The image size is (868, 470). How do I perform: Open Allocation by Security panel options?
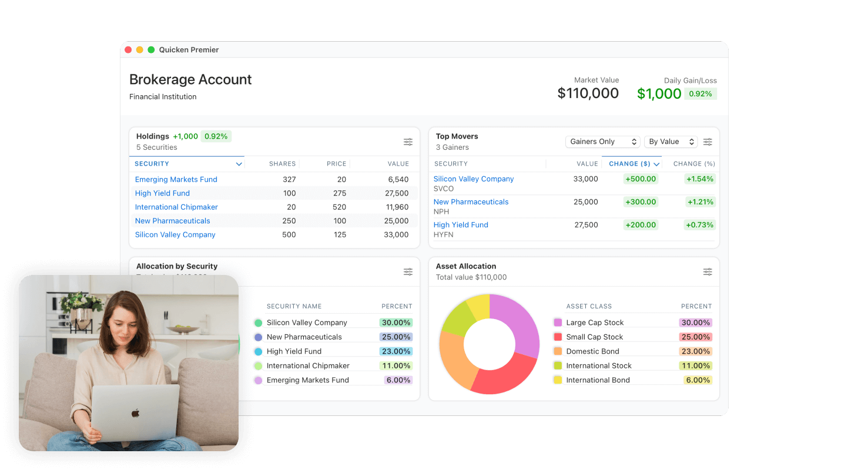pos(408,271)
